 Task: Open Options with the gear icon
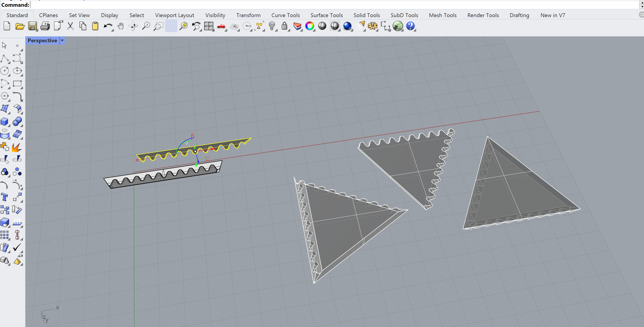[372, 26]
